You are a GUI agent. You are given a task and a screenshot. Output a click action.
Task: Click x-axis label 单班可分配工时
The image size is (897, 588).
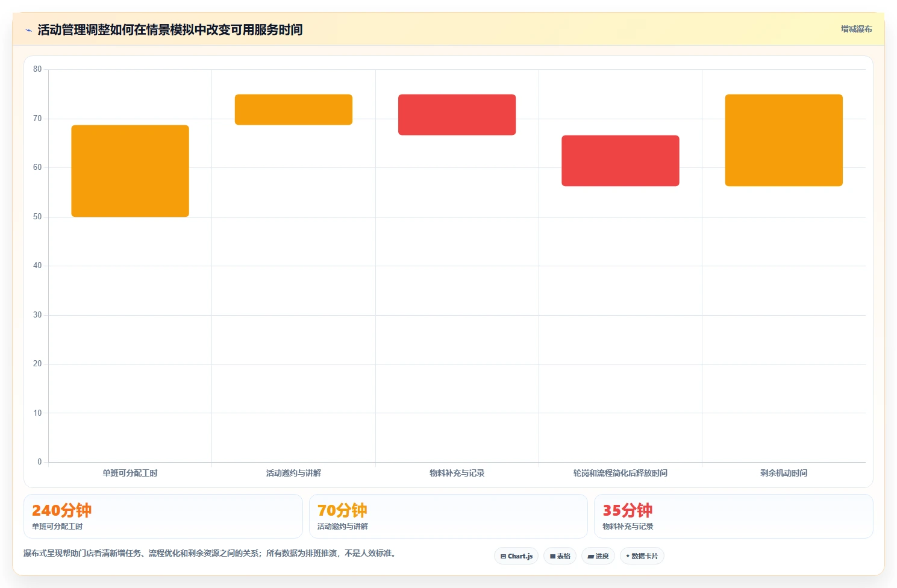tap(130, 474)
